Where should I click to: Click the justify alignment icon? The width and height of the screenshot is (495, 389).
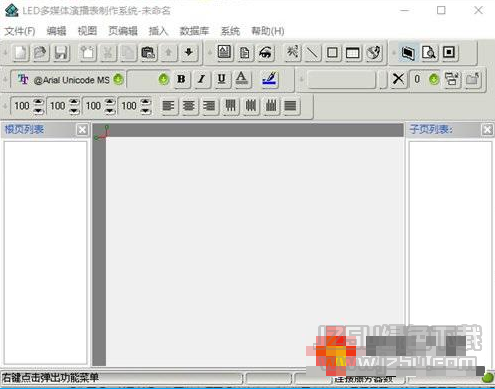pyautogui.click(x=290, y=106)
